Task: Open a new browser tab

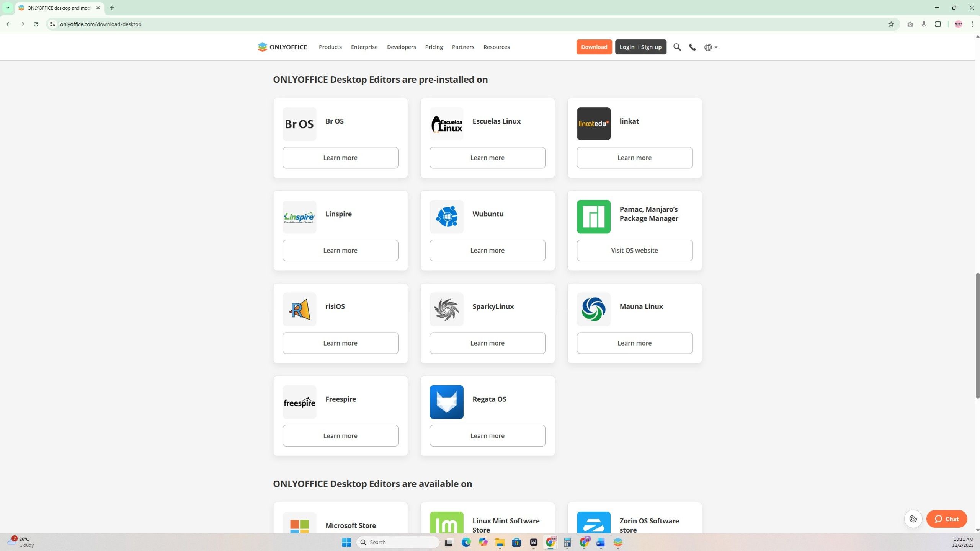Action: coord(112,8)
